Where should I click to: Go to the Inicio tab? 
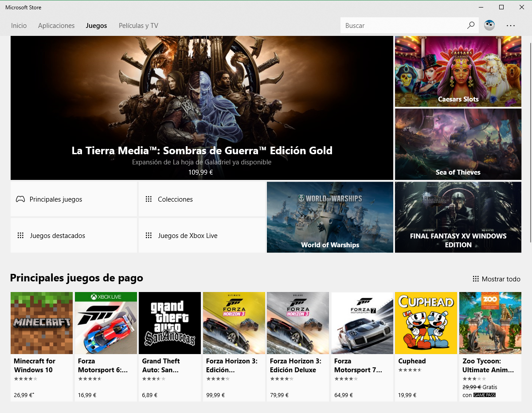point(19,26)
